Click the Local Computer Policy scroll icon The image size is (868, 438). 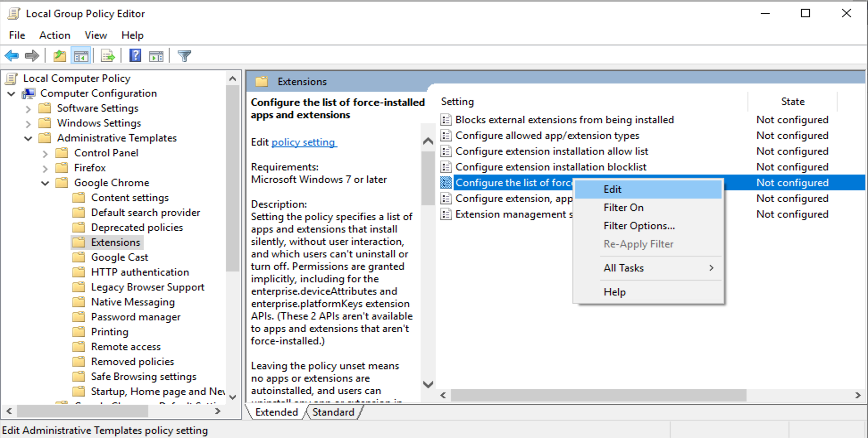(12, 79)
